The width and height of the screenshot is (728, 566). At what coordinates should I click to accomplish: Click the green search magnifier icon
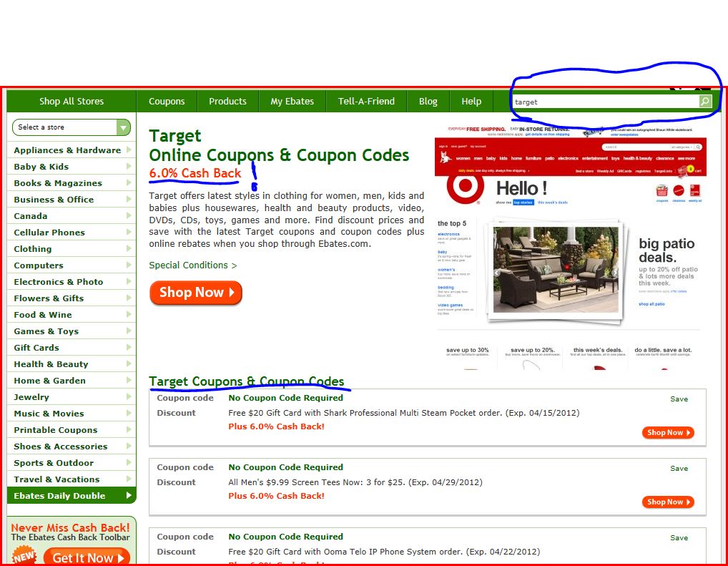pos(705,102)
